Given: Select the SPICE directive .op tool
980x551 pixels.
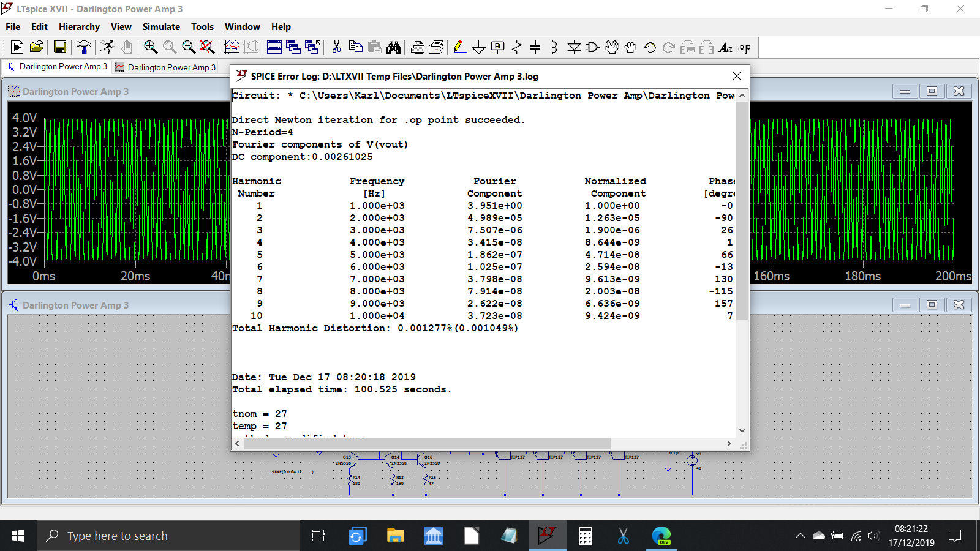Looking at the screenshot, I should (745, 47).
